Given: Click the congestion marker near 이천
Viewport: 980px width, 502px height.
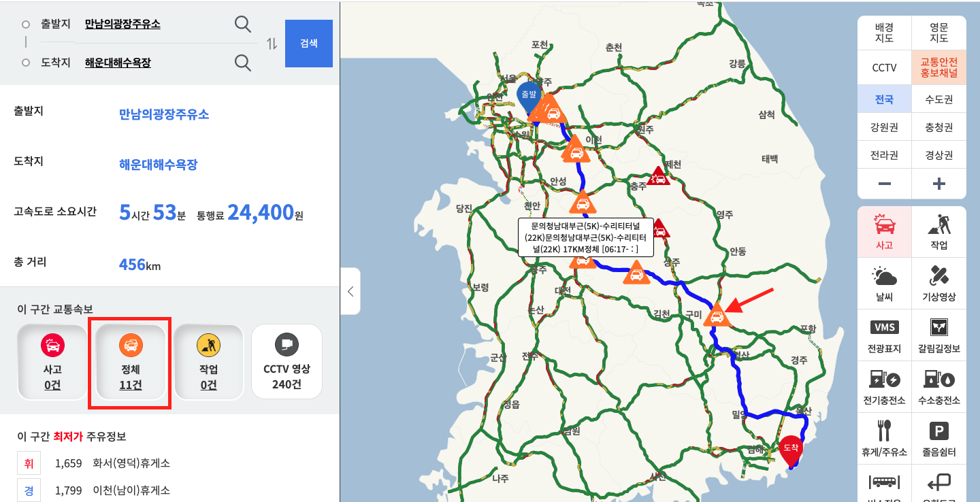Looking at the screenshot, I should 576,151.
